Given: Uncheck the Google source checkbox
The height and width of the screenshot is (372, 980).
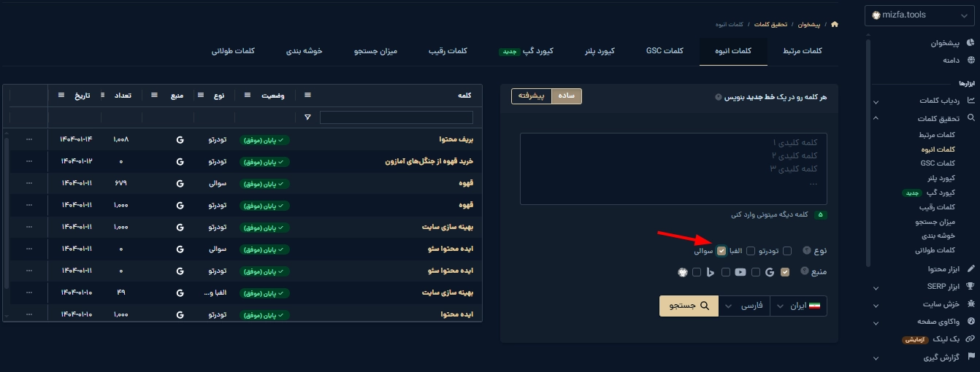Looking at the screenshot, I should [x=785, y=272].
